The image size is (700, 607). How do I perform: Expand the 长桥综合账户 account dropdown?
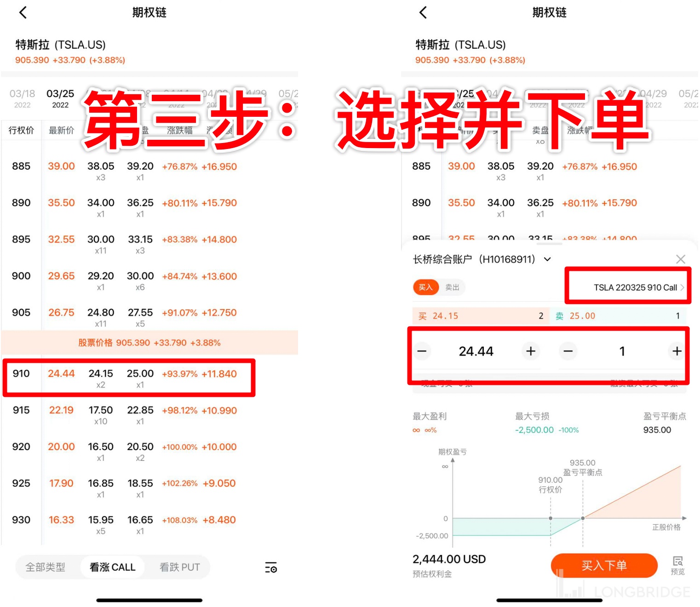pos(547,259)
